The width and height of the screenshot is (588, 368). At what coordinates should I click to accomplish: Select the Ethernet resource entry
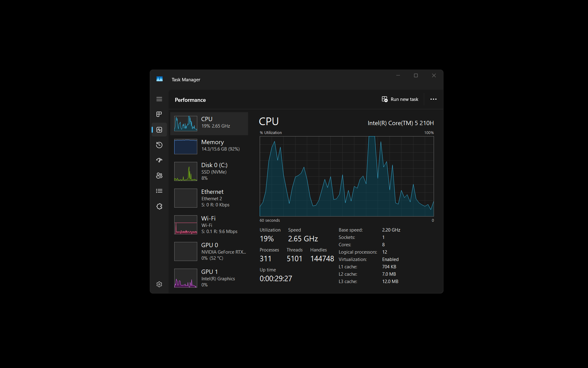click(209, 198)
